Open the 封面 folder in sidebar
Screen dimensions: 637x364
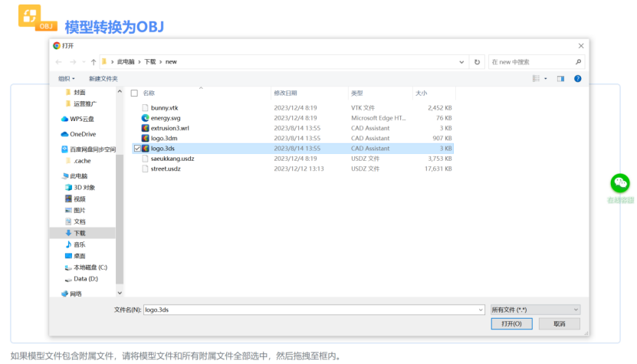click(x=76, y=92)
